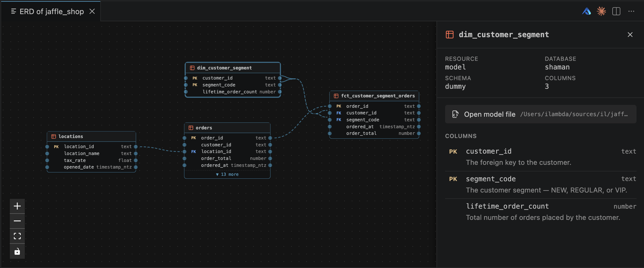Click ordered_at row in orders table
The image size is (644, 268).
coord(227,165)
